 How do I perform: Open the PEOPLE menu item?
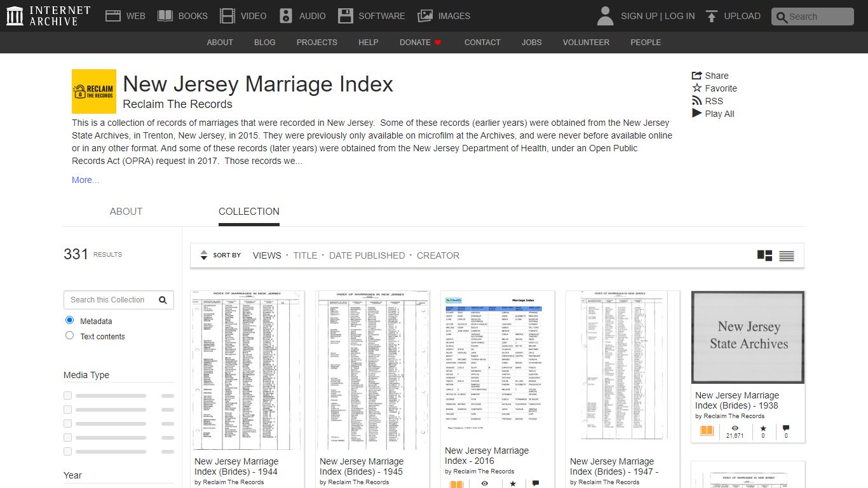(646, 43)
